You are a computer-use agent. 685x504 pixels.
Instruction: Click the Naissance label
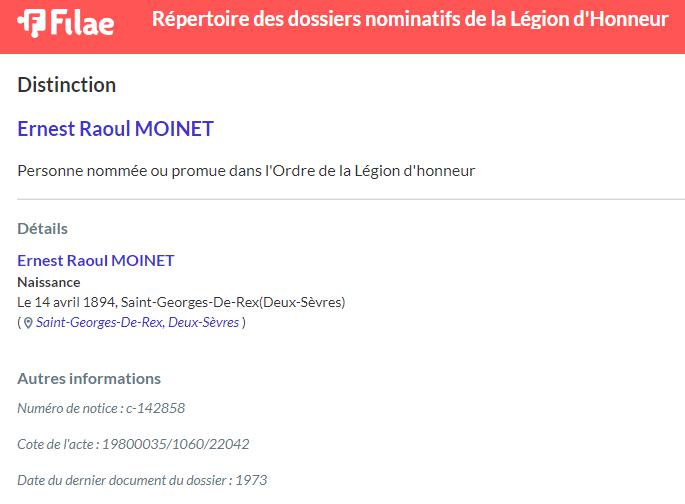(49, 282)
